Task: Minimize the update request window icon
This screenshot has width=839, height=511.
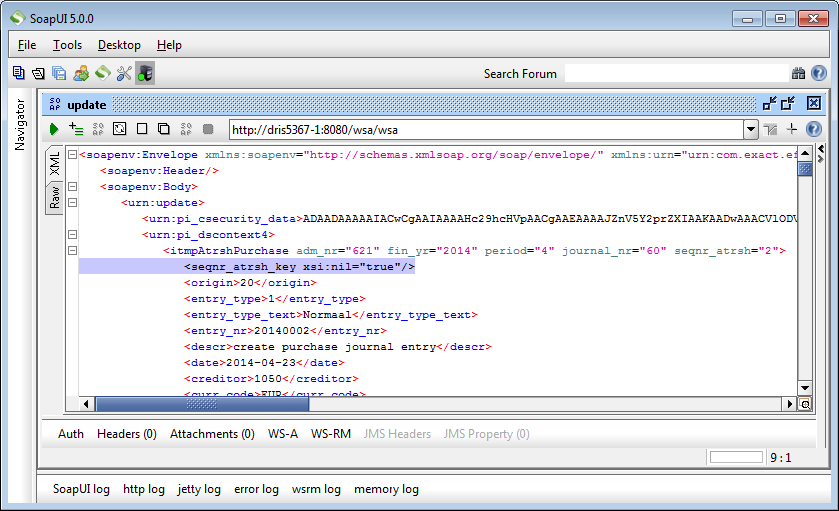Action: point(769,103)
